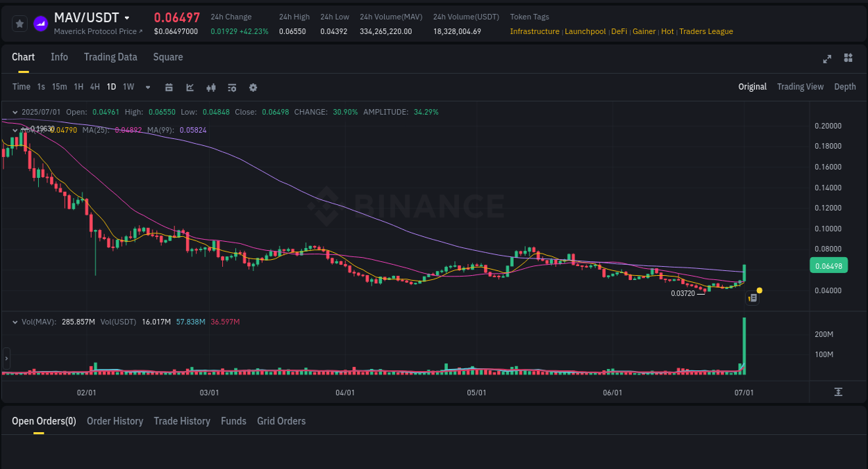The width and height of the screenshot is (868, 469).
Task: Switch to the Trading Data tab
Action: [110, 57]
